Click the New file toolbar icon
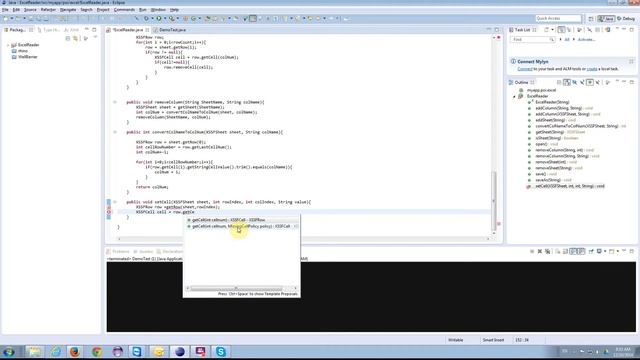 (x=6, y=18)
